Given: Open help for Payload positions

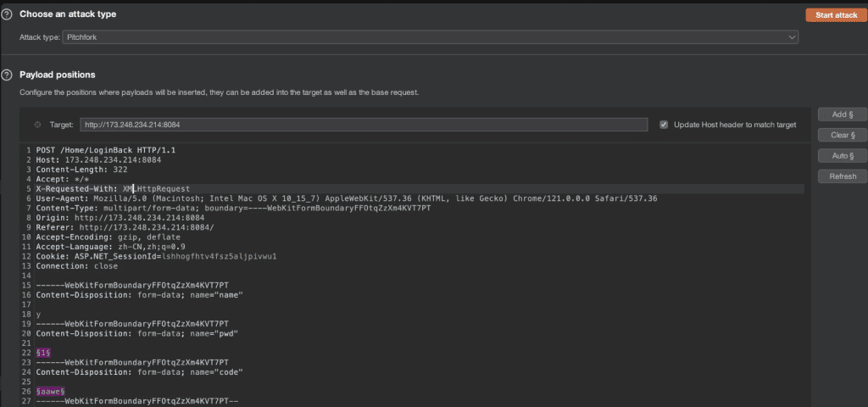Looking at the screenshot, I should pos(7,75).
